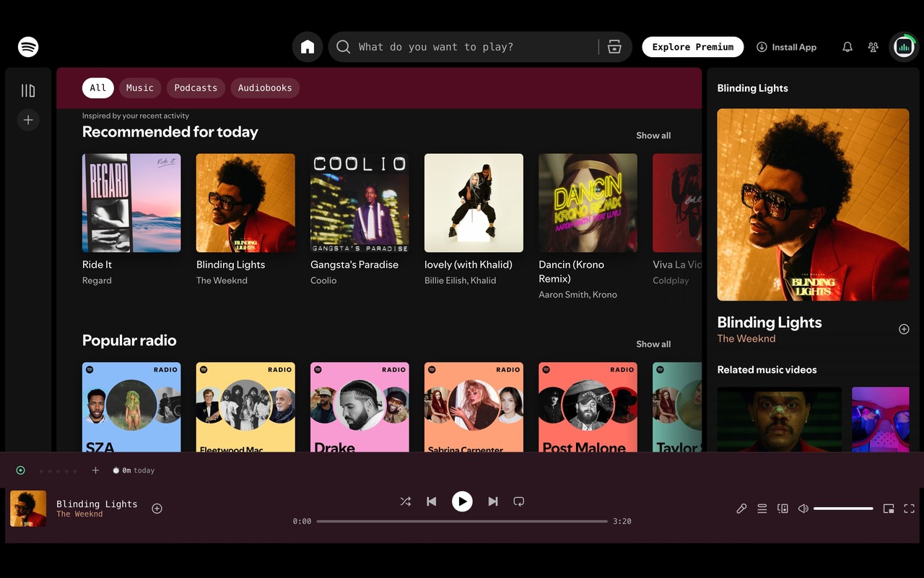Open lovely (with Khalid) cover

(x=474, y=203)
